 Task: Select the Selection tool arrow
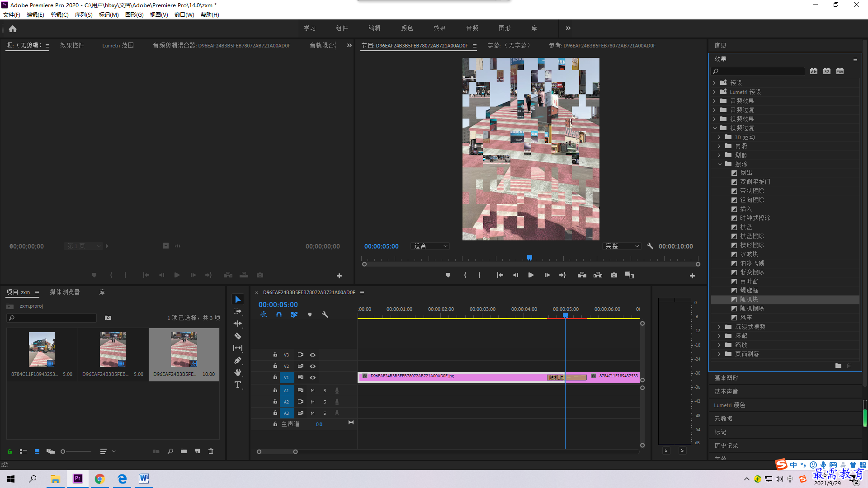238,300
